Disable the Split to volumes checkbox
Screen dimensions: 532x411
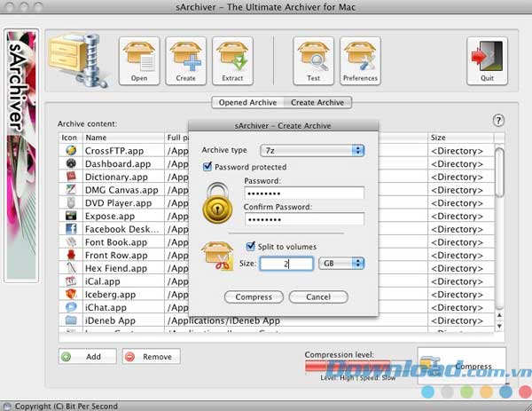click(x=250, y=246)
